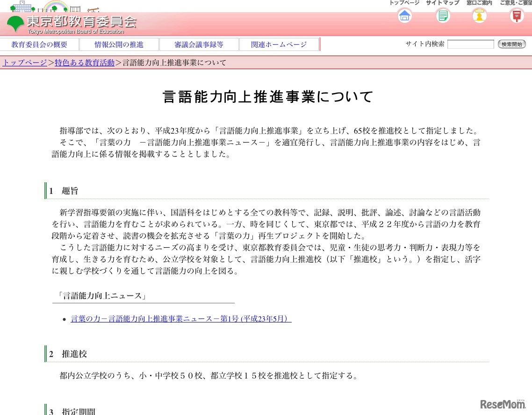
Task: Select the 関連ホームページ navigation tab
Action: click(x=279, y=44)
